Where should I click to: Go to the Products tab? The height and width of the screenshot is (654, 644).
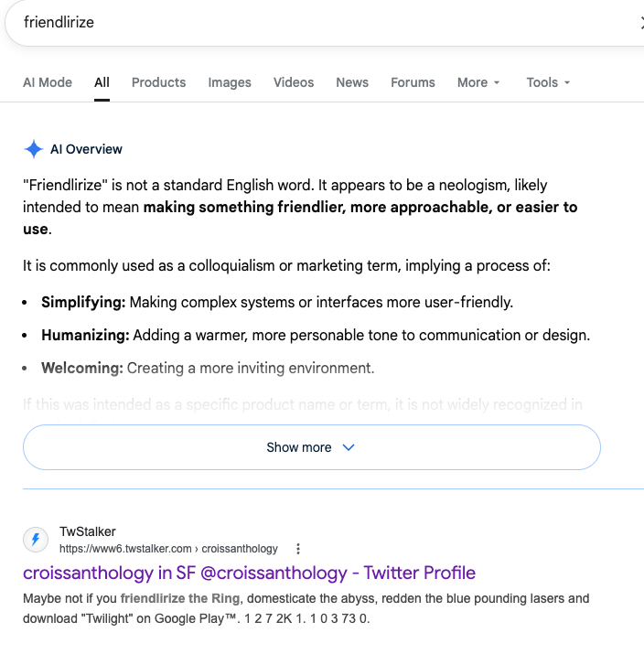(x=158, y=82)
